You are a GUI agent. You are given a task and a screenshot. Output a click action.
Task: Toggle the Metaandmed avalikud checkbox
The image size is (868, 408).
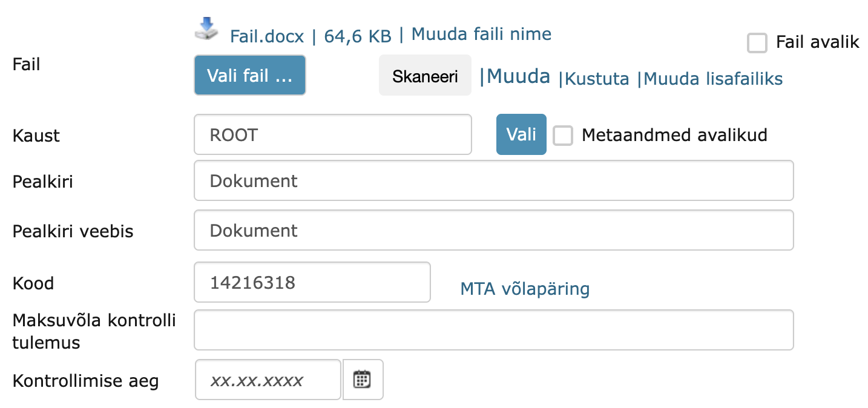click(563, 136)
